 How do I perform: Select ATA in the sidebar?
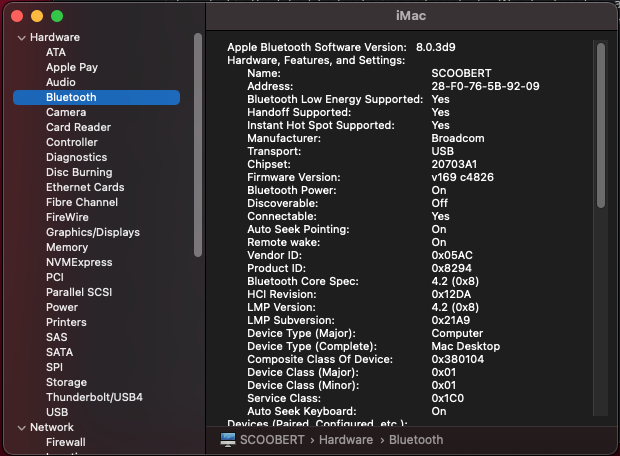[56, 52]
